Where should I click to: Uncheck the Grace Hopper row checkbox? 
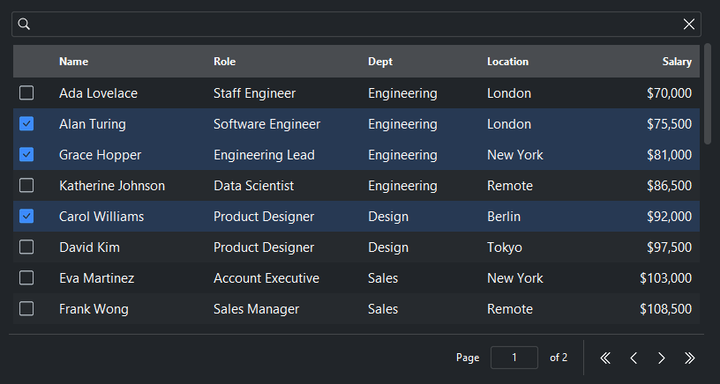point(27,154)
